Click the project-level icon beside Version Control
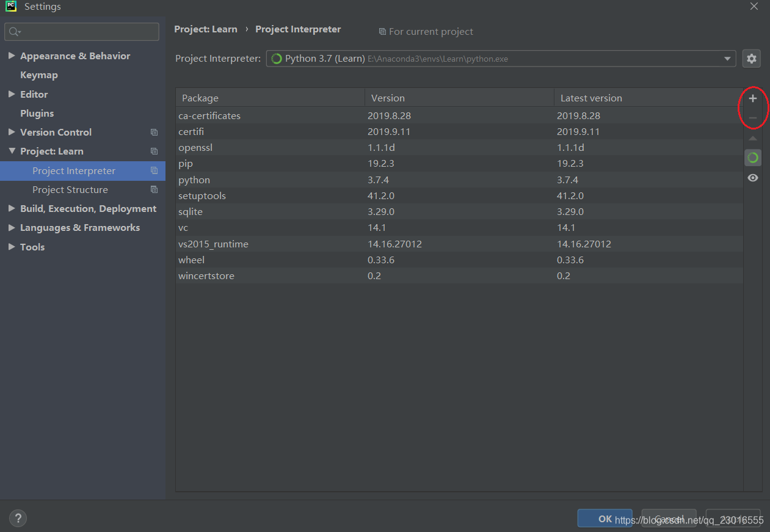770x532 pixels. pos(154,133)
